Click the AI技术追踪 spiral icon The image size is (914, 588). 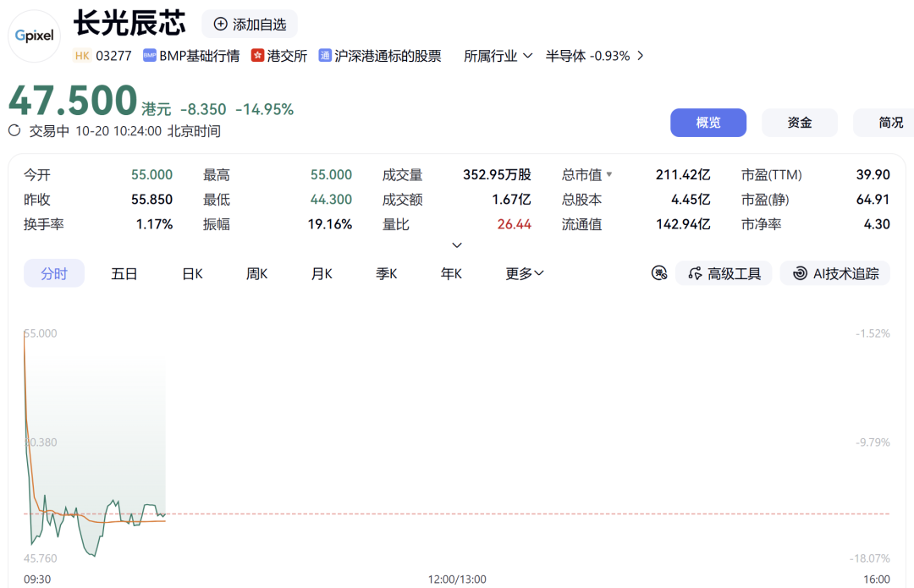click(801, 273)
